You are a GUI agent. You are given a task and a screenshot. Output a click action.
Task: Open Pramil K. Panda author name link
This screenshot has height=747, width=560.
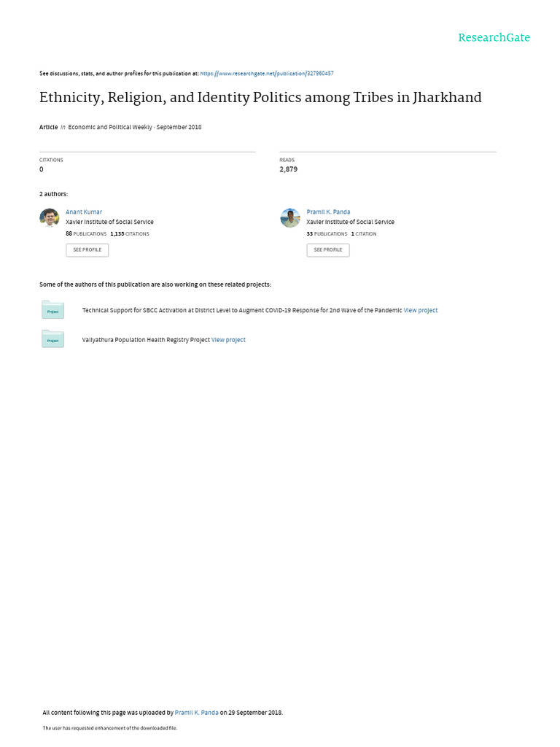pyautogui.click(x=328, y=212)
